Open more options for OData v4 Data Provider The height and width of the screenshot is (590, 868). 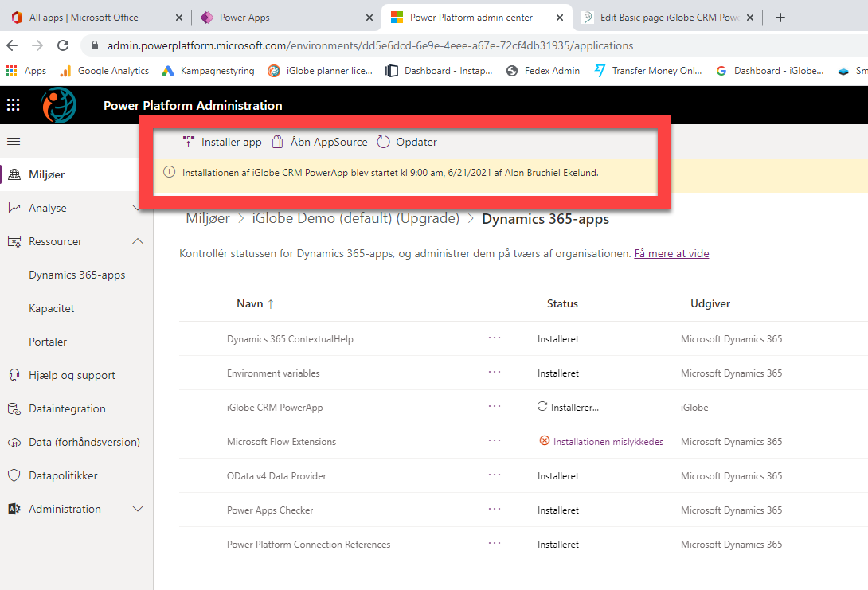[495, 475]
